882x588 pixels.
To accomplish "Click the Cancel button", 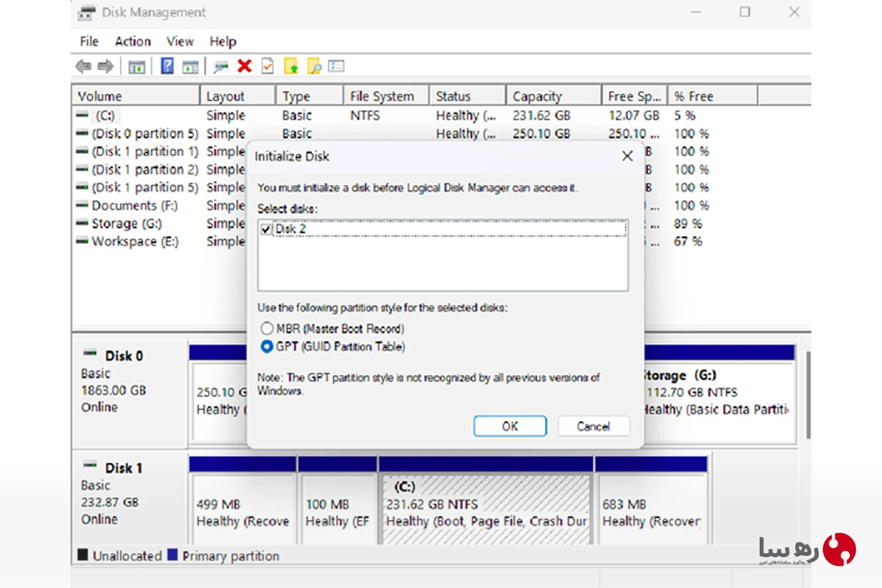I will click(593, 426).
